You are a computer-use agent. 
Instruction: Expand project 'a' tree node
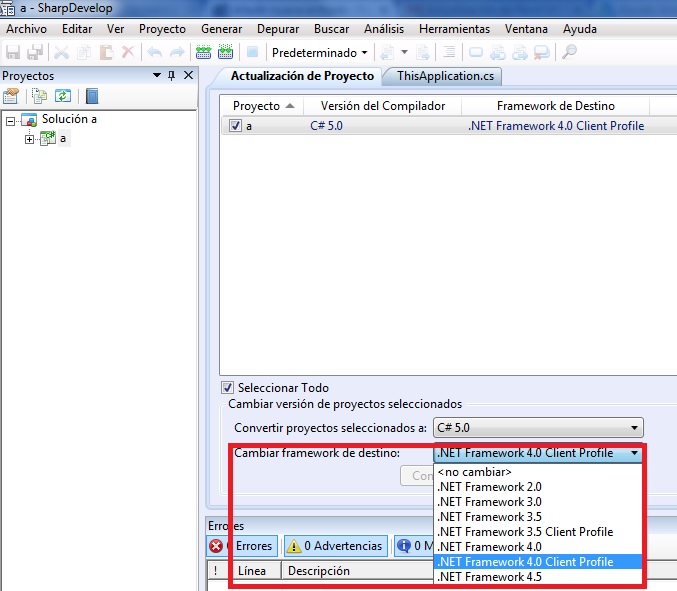30,139
